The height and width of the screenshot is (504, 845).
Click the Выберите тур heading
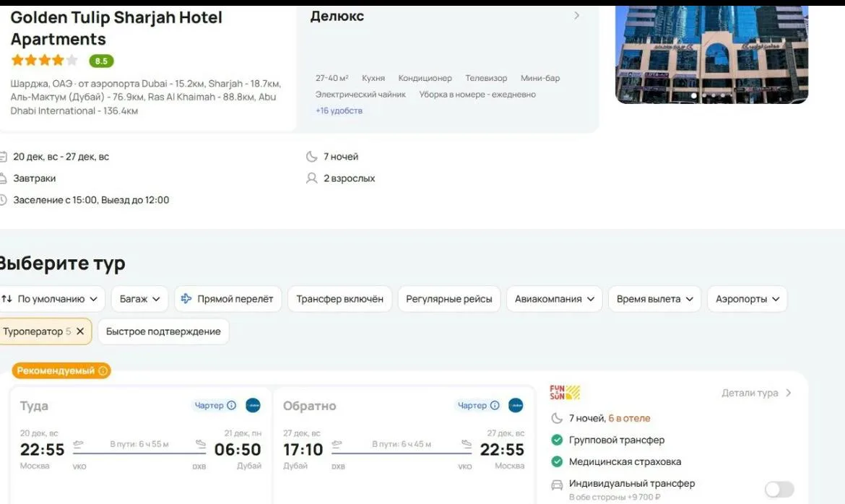tap(62, 264)
